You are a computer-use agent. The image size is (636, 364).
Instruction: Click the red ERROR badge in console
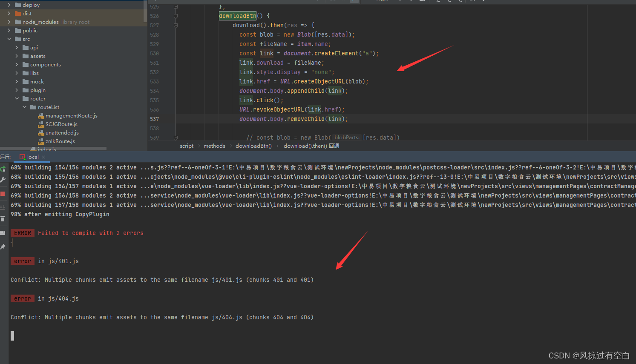(23, 233)
